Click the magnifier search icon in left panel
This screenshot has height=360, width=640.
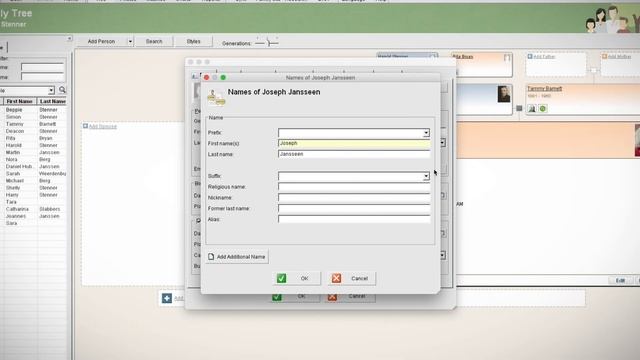pyautogui.click(x=62, y=90)
